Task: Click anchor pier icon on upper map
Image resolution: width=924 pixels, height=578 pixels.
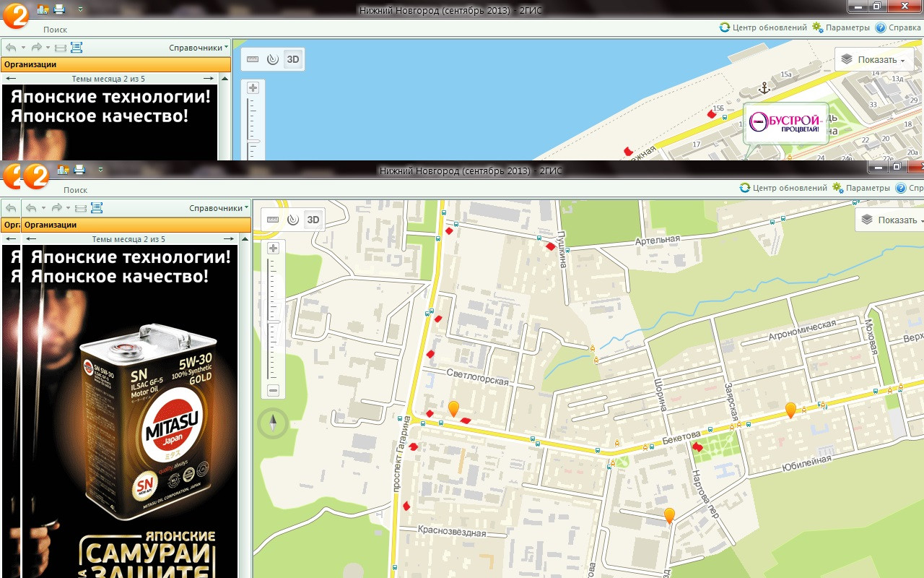Action: (x=764, y=88)
